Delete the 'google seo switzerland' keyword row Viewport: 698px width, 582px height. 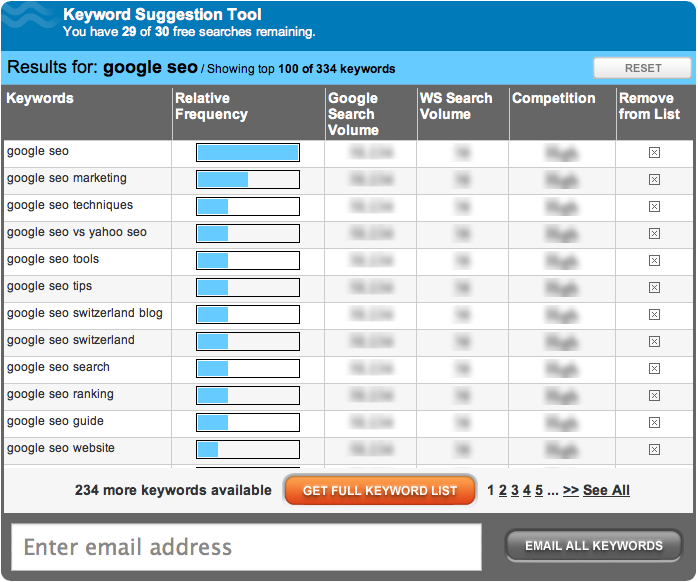click(654, 342)
